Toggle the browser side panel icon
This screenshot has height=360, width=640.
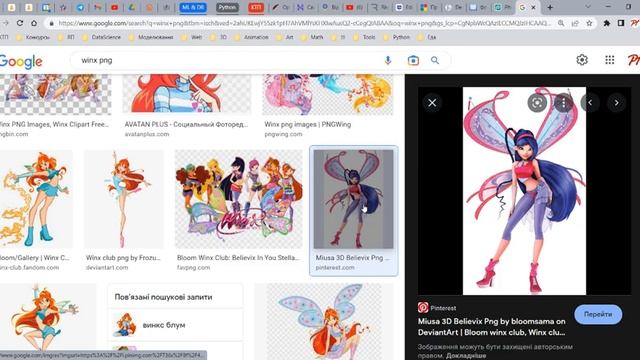[621, 23]
